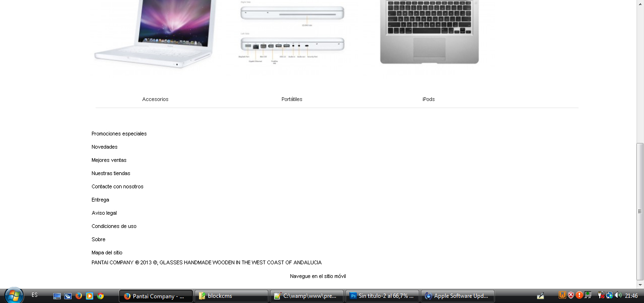The image size is (644, 303).
Task: Open the Promociones especiales footer link
Action: point(119,134)
